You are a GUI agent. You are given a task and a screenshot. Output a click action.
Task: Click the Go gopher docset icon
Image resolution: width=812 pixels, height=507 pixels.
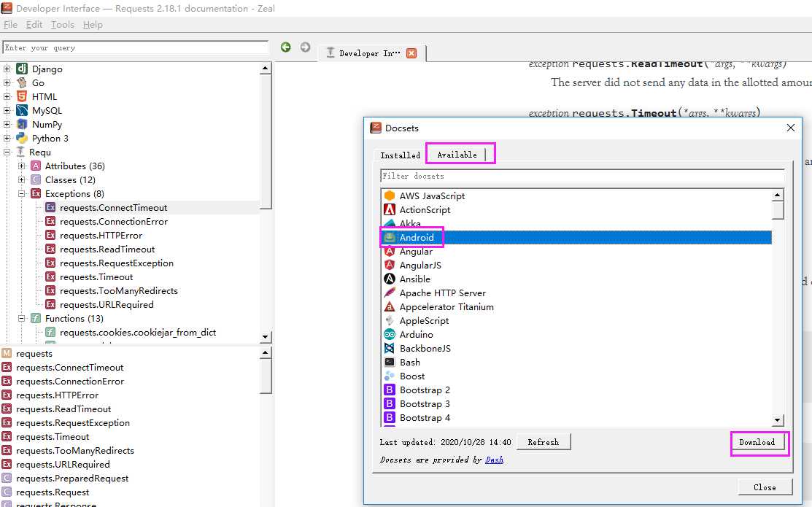[22, 83]
